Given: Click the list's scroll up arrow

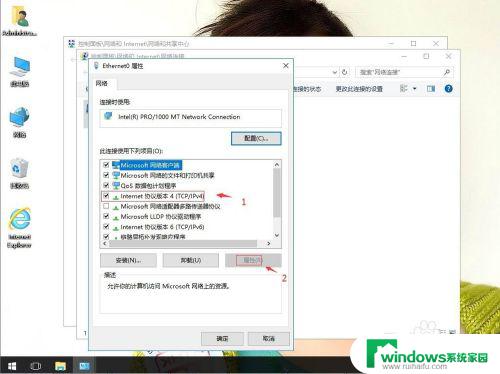Looking at the screenshot, I should [x=277, y=164].
